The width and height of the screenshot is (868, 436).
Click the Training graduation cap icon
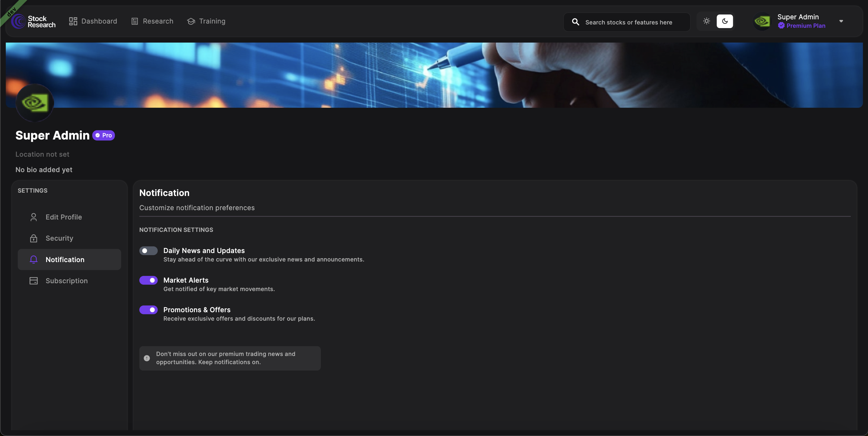(x=191, y=21)
